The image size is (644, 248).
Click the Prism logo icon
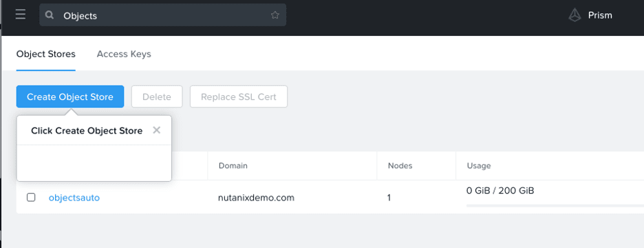click(x=575, y=15)
